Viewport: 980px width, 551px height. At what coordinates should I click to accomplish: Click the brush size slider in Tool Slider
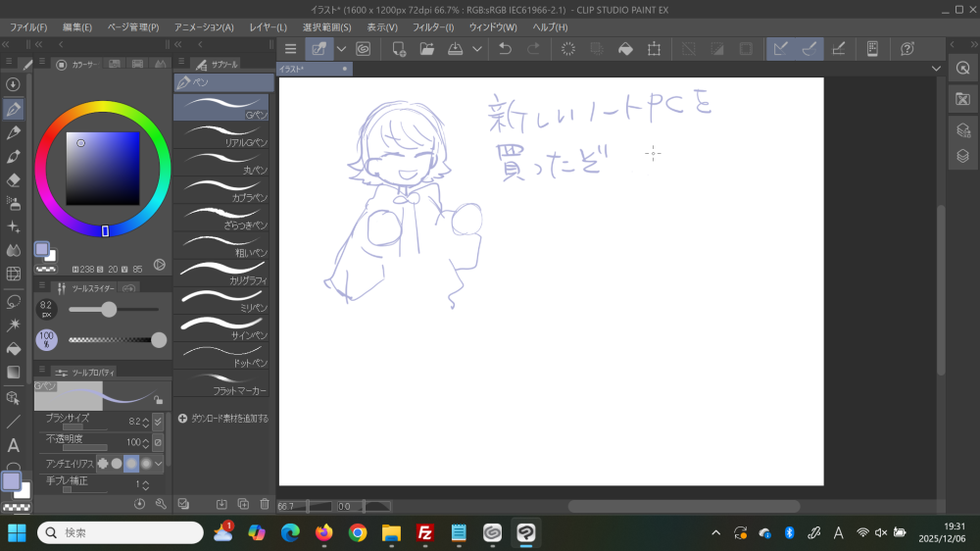109,309
